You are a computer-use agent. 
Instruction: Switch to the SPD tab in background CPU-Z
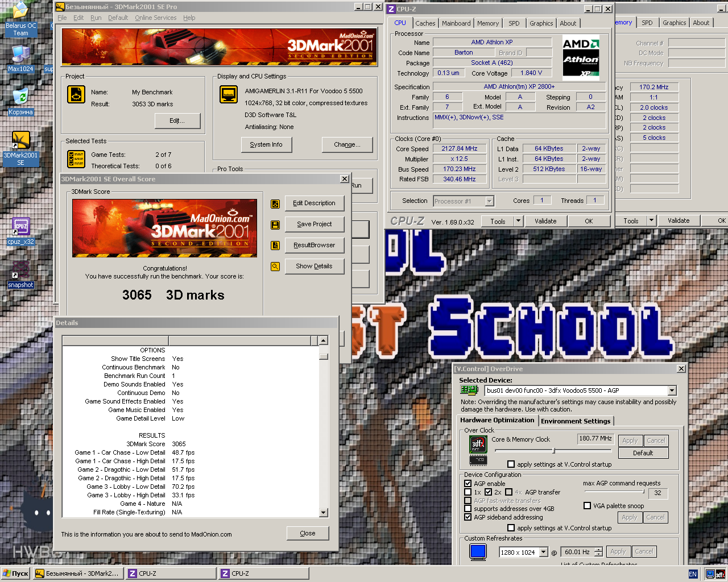(647, 23)
